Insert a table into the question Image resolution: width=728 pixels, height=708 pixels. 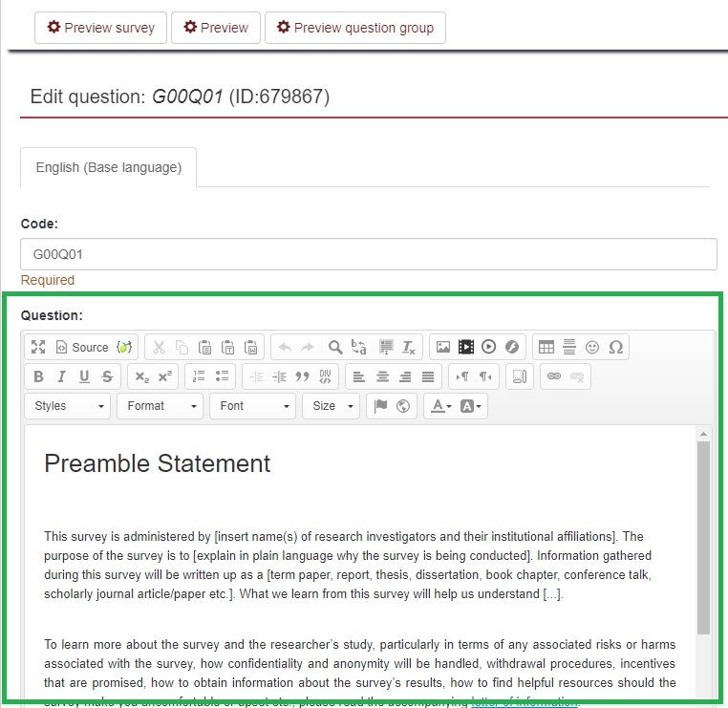(x=546, y=347)
